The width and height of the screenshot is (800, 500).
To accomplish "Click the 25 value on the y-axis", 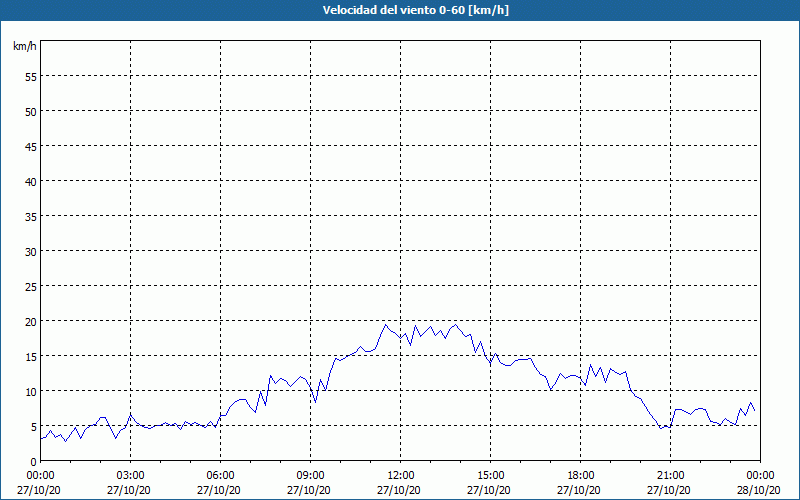I will tap(31, 287).
